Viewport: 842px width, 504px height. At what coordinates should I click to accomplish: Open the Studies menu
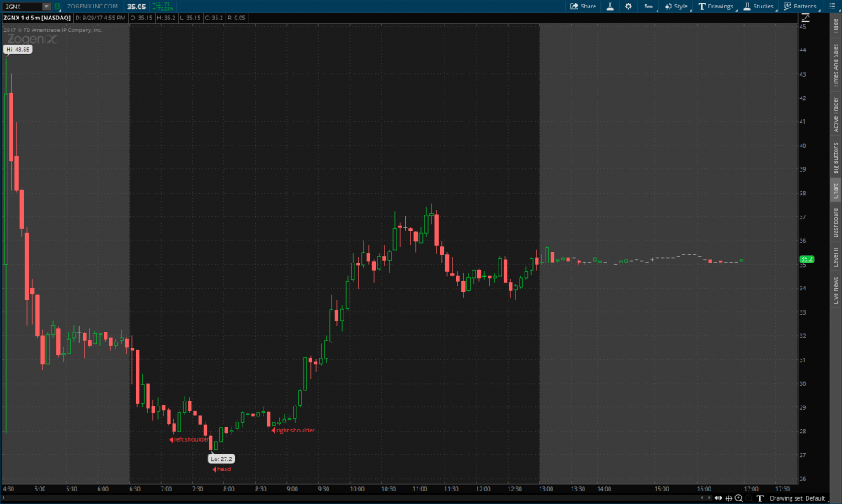pyautogui.click(x=758, y=6)
